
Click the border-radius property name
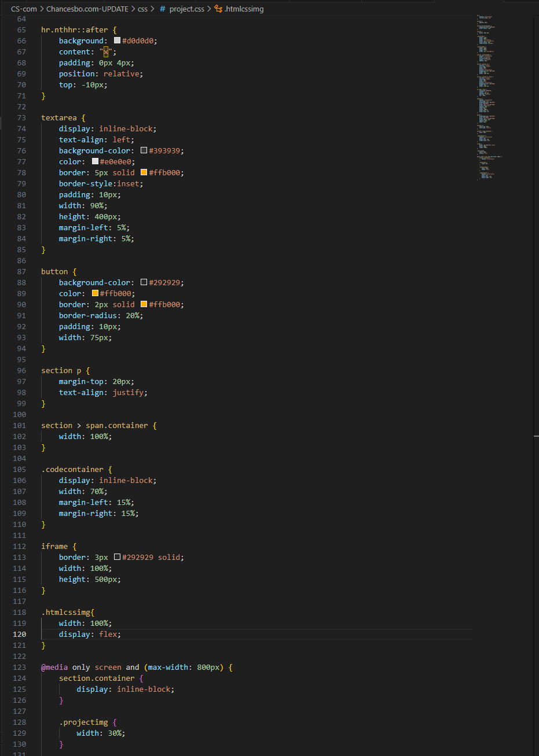88,315
